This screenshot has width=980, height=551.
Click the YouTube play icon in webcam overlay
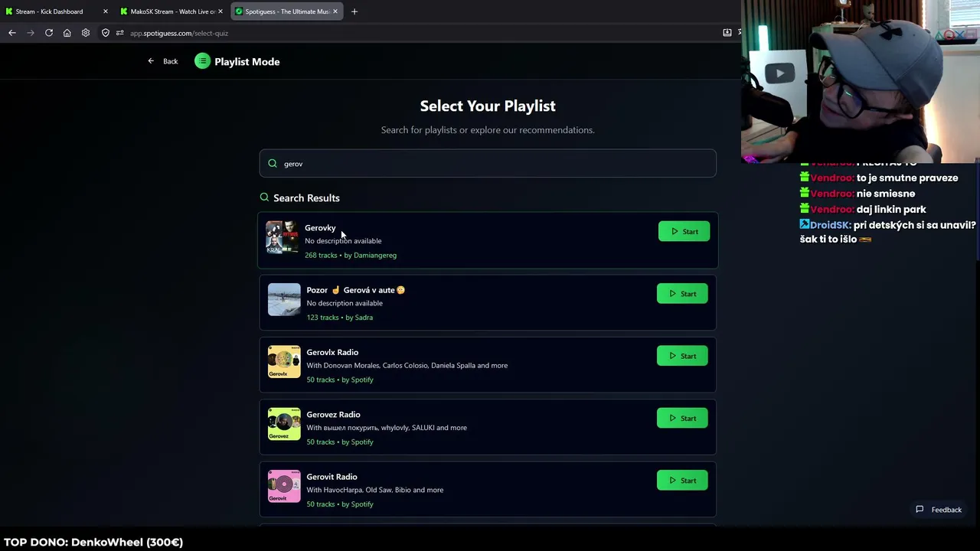(779, 73)
